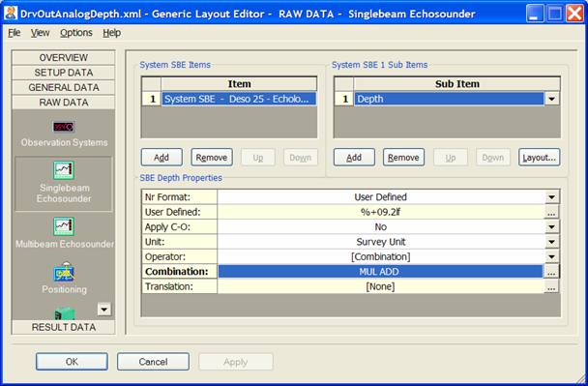Open the User Defined format ellipsis button
Screen dimensions: 588x386
coord(551,212)
